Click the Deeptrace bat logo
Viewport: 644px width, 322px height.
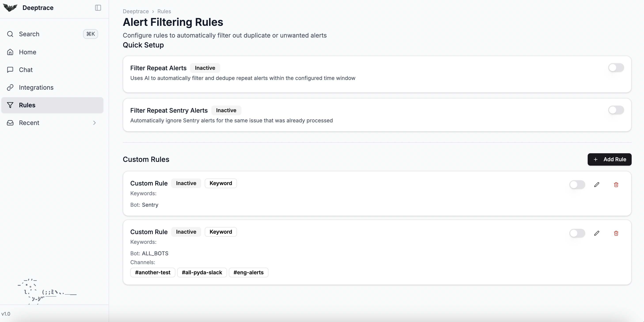coord(10,8)
